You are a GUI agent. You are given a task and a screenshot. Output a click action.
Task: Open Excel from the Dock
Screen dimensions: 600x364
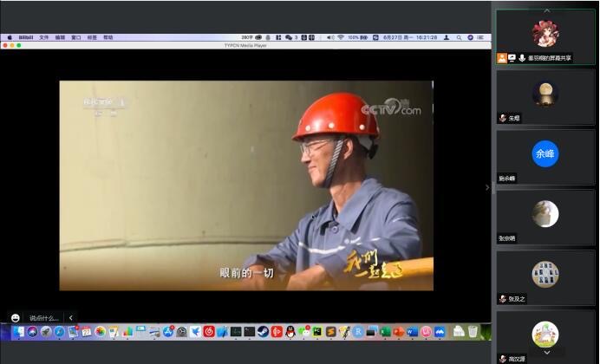pos(385,331)
